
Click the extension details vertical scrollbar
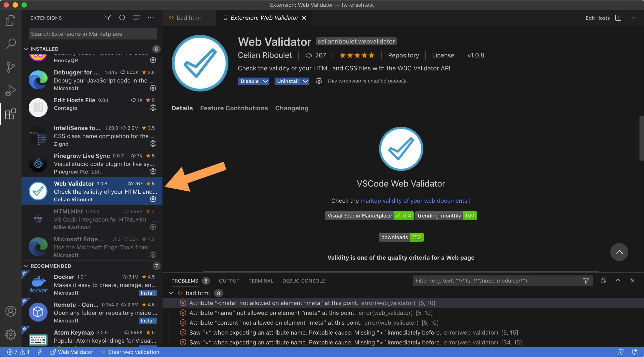point(641,138)
